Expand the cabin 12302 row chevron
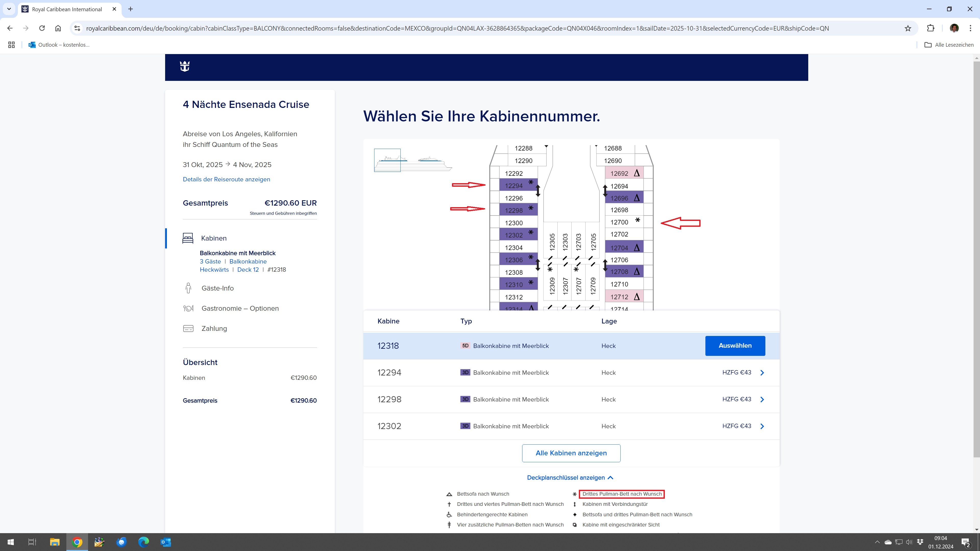 point(762,426)
